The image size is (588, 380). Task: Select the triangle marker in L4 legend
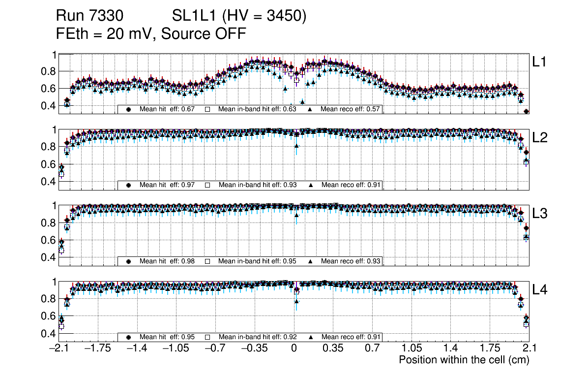311,337
